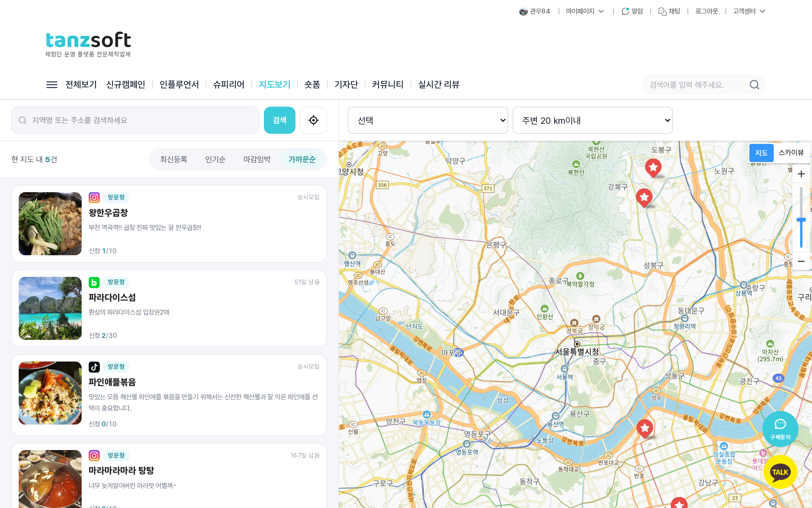Click 아차산 mountain marker on map
The image size is (812, 508).
point(770,344)
